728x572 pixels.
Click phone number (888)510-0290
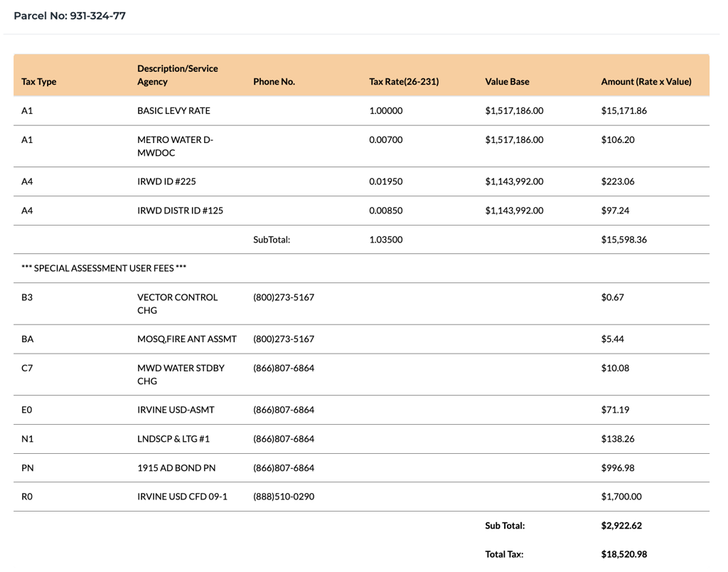click(x=284, y=497)
